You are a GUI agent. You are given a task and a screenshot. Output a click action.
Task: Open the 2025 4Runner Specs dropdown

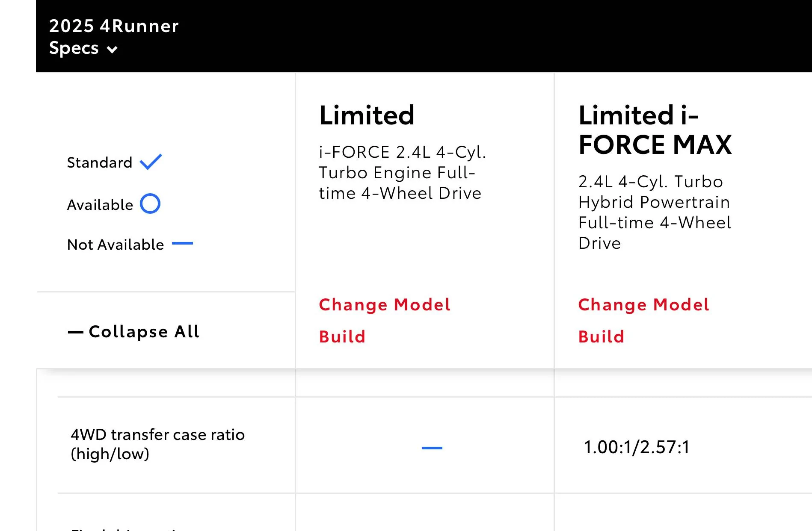pos(114,37)
